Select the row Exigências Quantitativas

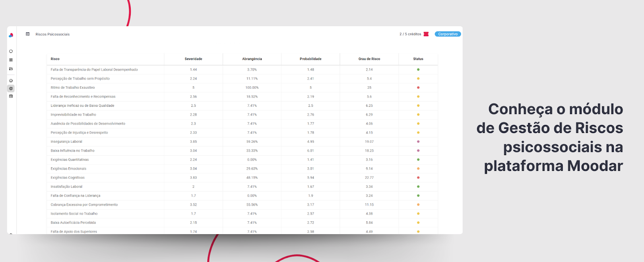click(x=242, y=160)
